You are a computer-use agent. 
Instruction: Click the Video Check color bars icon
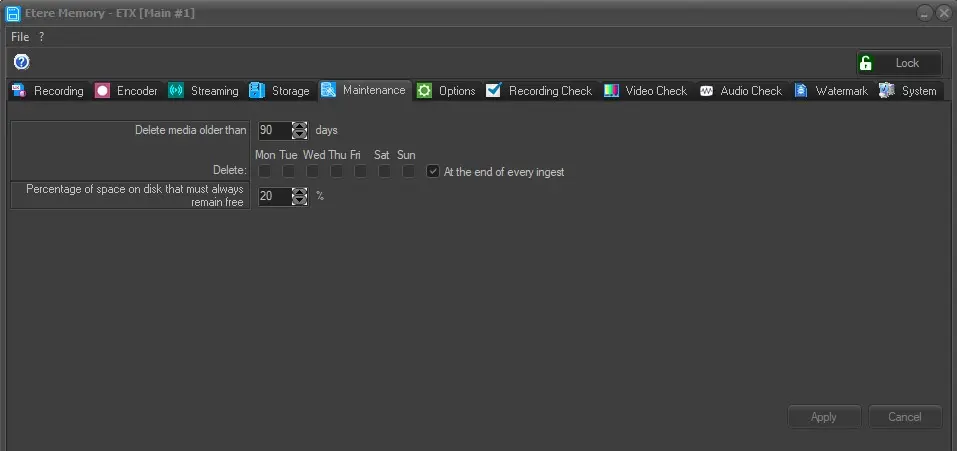[611, 91]
